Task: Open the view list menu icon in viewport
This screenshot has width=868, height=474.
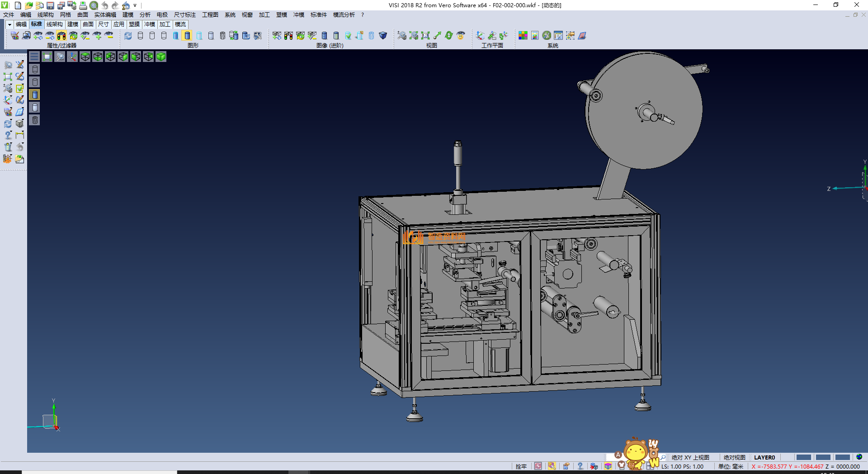Action: (34, 57)
